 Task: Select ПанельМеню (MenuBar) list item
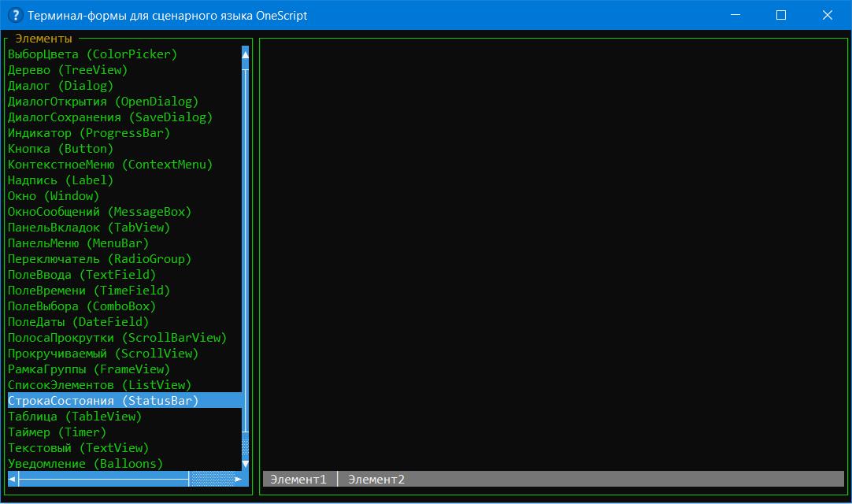tap(78, 243)
